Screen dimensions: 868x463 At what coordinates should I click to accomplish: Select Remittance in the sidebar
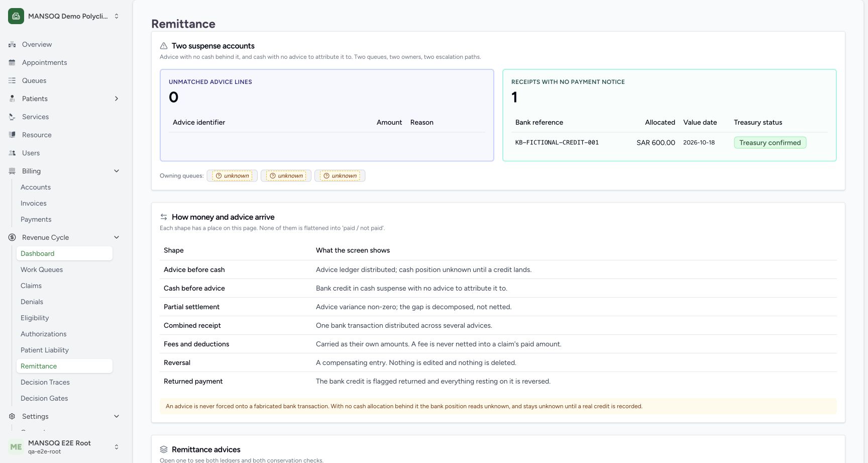tap(64, 366)
